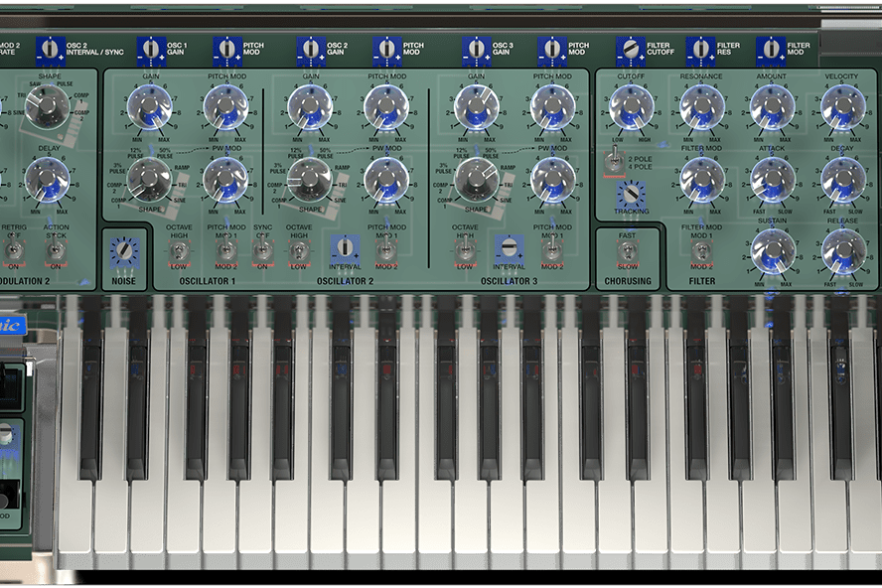Click the Oscillator 1 Pitch Mod knob
This screenshot has height=588, width=882.
(x=226, y=107)
